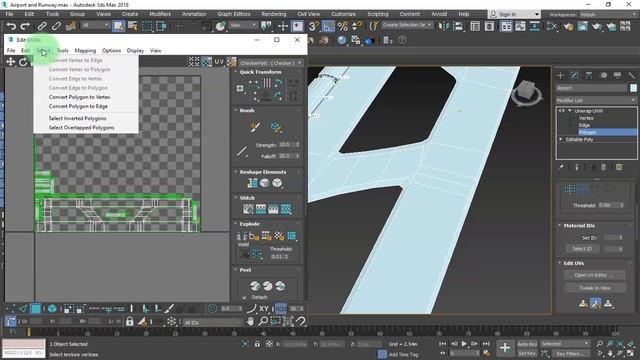Click the Rotate tool in Edit UVWs

click(23, 62)
